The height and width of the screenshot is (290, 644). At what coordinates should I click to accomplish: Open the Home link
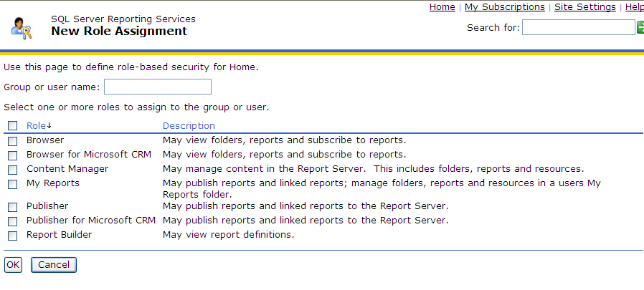[x=442, y=7]
